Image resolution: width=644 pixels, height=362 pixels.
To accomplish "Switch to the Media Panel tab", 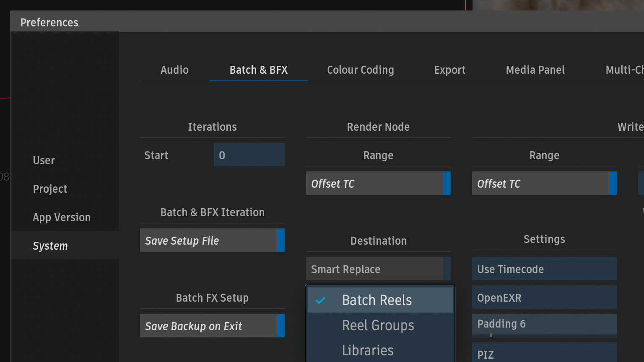I will (535, 70).
